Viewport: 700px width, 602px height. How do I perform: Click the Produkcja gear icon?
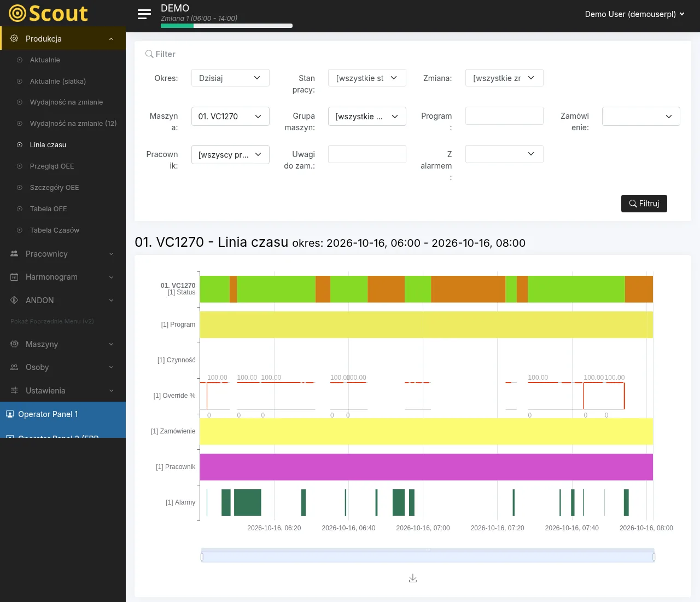click(14, 39)
